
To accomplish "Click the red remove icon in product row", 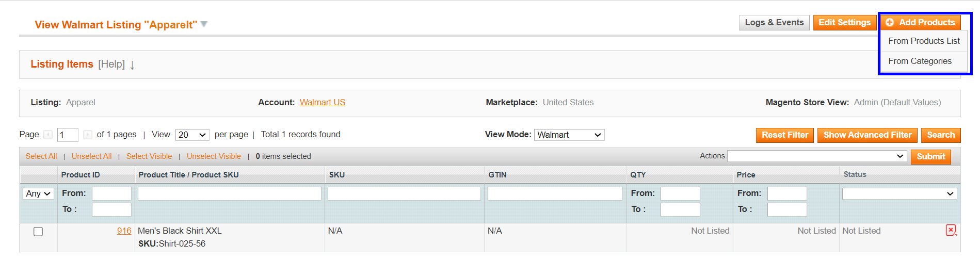I will coord(951,231).
